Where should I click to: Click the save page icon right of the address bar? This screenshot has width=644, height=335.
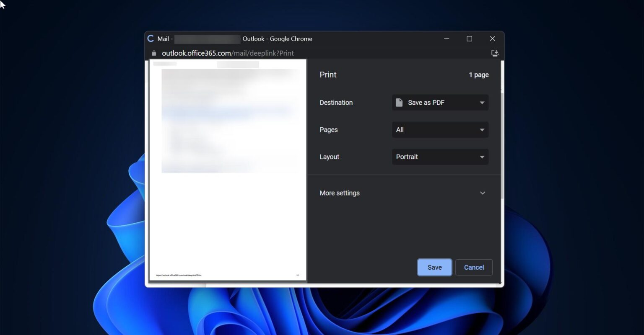click(495, 53)
